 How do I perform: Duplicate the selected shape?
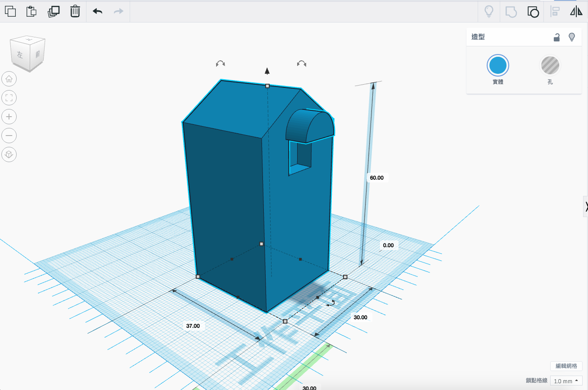[x=54, y=11]
